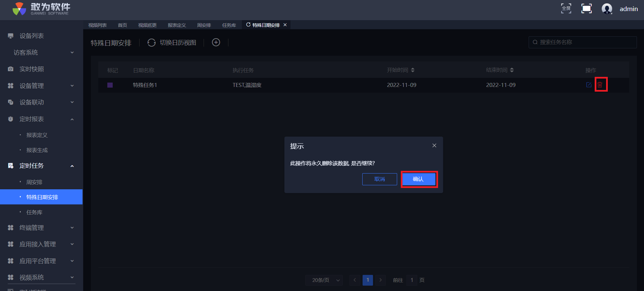Click the 前往 page number input
The image size is (644, 291).
pos(412,280)
